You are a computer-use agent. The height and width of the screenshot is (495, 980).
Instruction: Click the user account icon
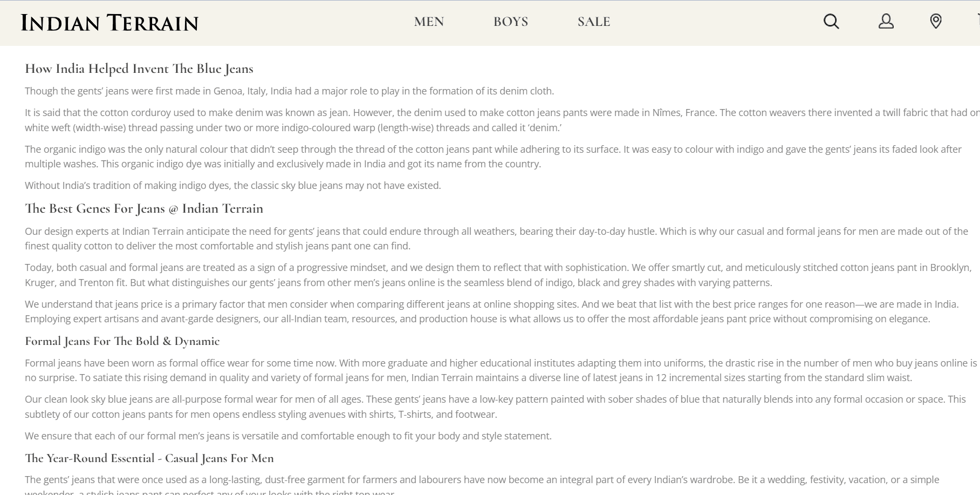click(886, 22)
